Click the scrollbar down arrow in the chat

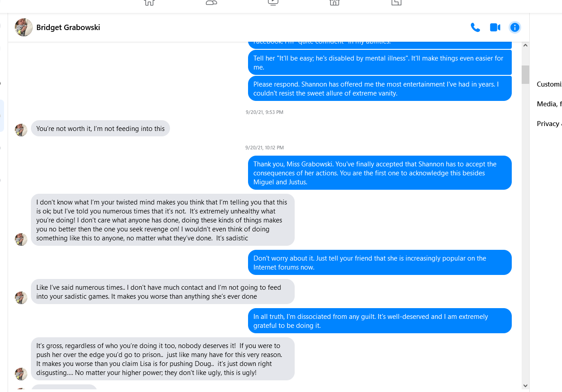coord(526,385)
